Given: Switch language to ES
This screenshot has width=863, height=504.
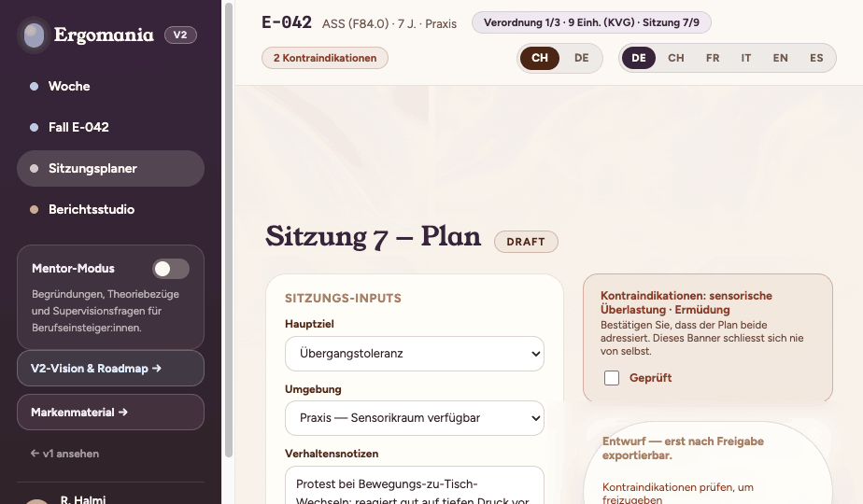Looking at the screenshot, I should (x=816, y=58).
